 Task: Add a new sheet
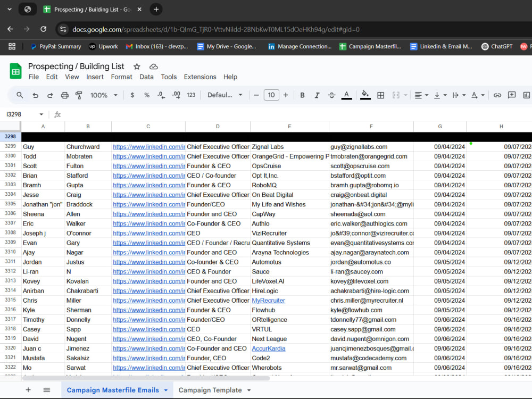tap(28, 390)
